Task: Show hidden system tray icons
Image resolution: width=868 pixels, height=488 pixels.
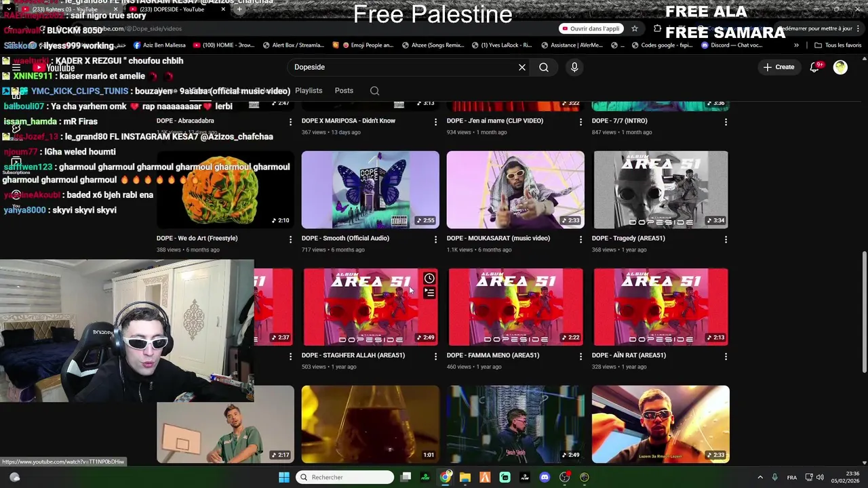Action: pyautogui.click(x=760, y=477)
